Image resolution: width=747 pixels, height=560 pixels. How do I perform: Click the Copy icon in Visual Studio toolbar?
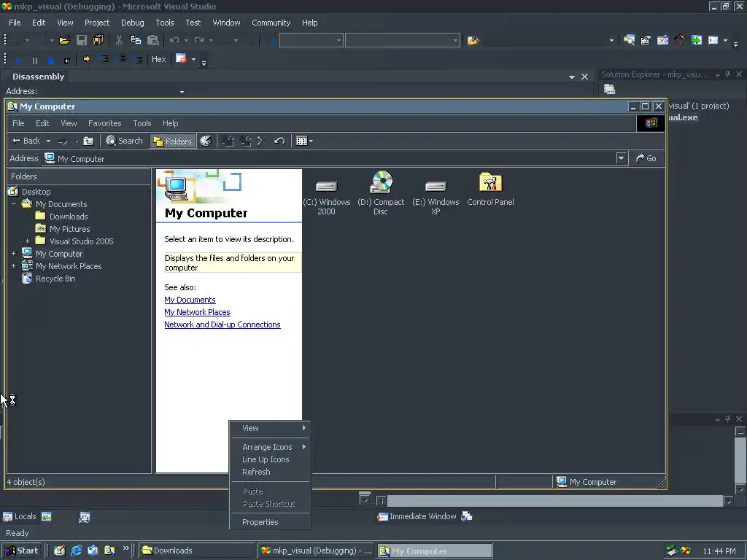[x=136, y=41]
